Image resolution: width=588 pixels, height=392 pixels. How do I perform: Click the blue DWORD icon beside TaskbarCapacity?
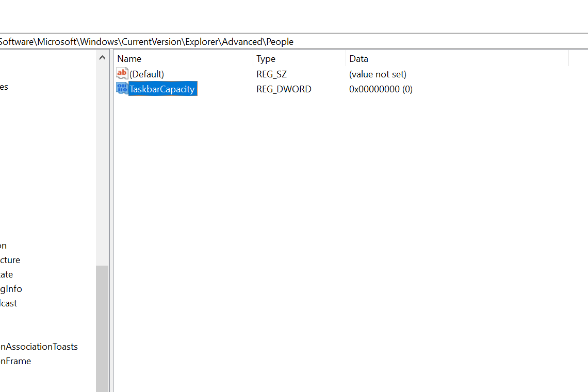122,88
